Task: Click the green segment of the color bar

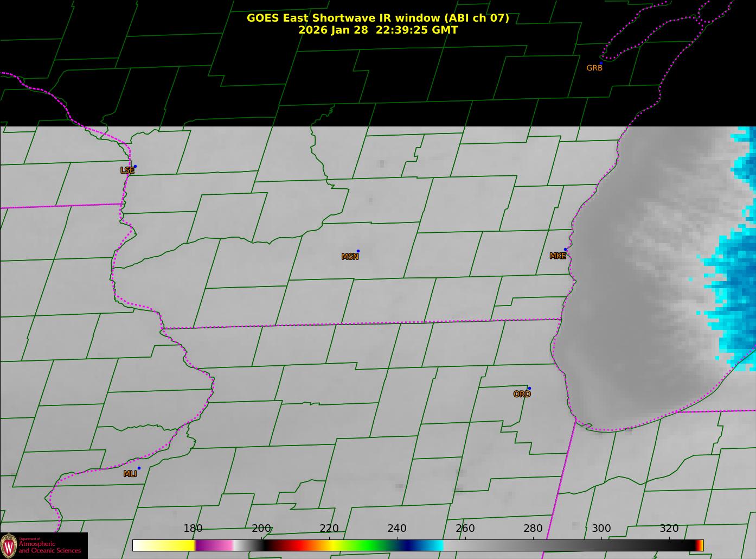Action: pyautogui.click(x=369, y=545)
